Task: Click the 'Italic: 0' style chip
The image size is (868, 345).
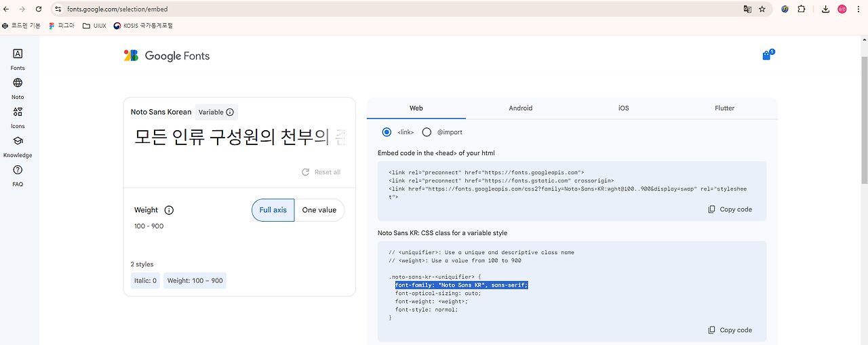Action: 145,281
